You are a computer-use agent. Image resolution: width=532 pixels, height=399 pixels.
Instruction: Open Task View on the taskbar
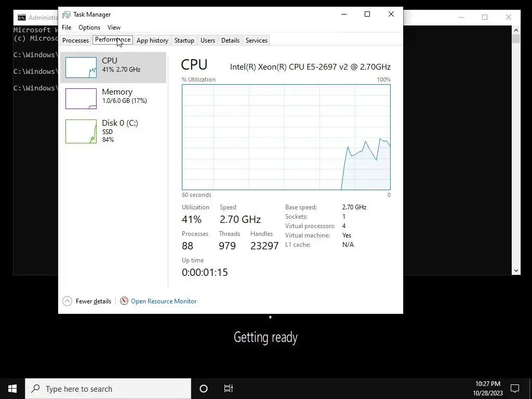[x=229, y=389]
